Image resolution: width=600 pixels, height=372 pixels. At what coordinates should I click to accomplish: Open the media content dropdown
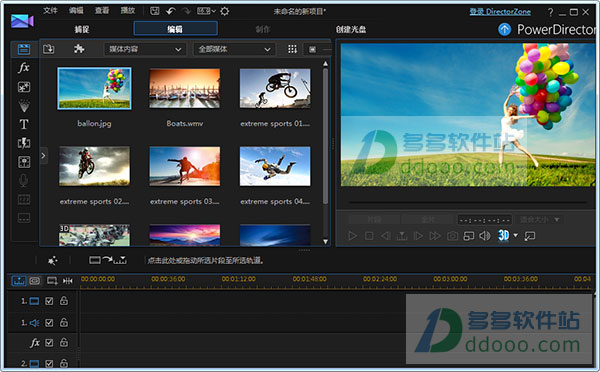click(145, 49)
